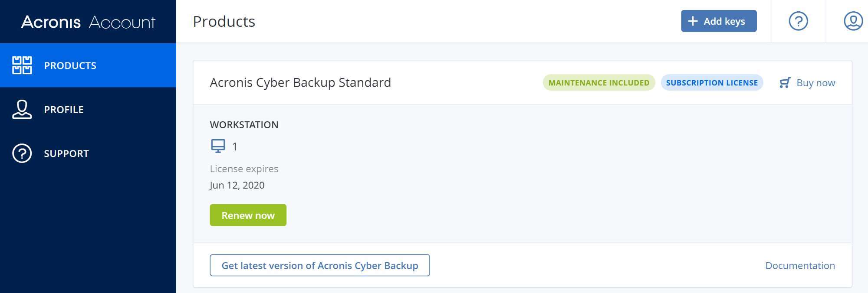Click the MAINTENANCE INCLUDED badge

599,83
